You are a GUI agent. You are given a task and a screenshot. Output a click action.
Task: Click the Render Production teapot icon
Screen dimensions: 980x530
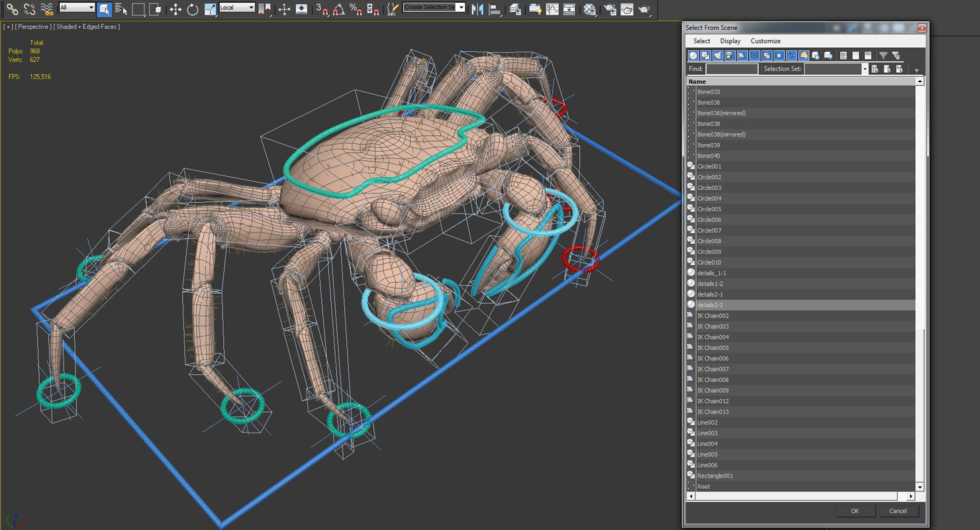644,9
